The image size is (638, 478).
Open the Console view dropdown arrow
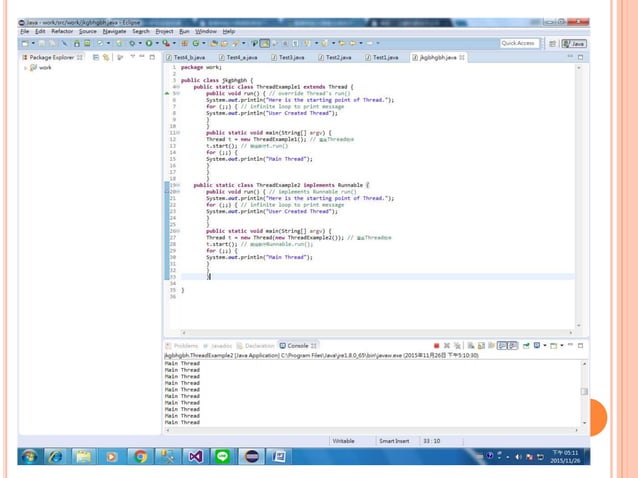(x=562, y=346)
